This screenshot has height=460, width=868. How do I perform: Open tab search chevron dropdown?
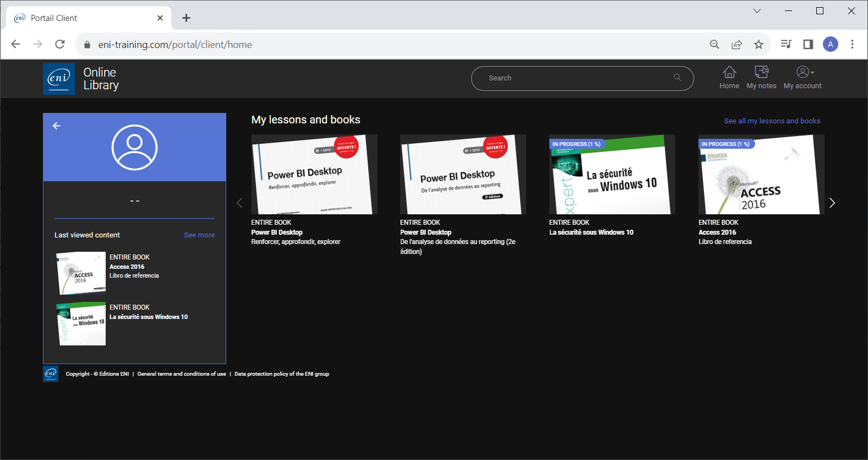pyautogui.click(x=757, y=11)
